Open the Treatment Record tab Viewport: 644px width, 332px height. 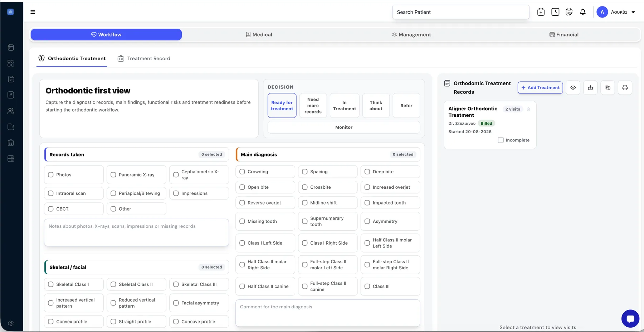tap(144, 58)
